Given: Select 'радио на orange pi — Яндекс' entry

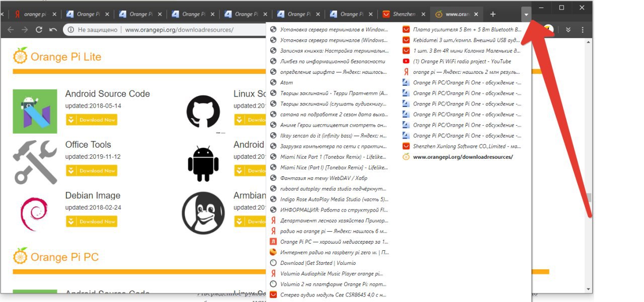Looking at the screenshot, I should 329,231.
